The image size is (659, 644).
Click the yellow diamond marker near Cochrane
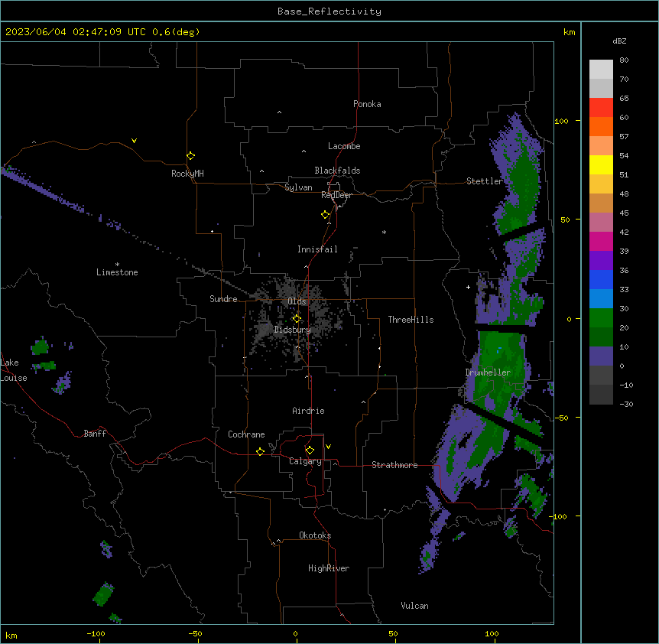260,451
